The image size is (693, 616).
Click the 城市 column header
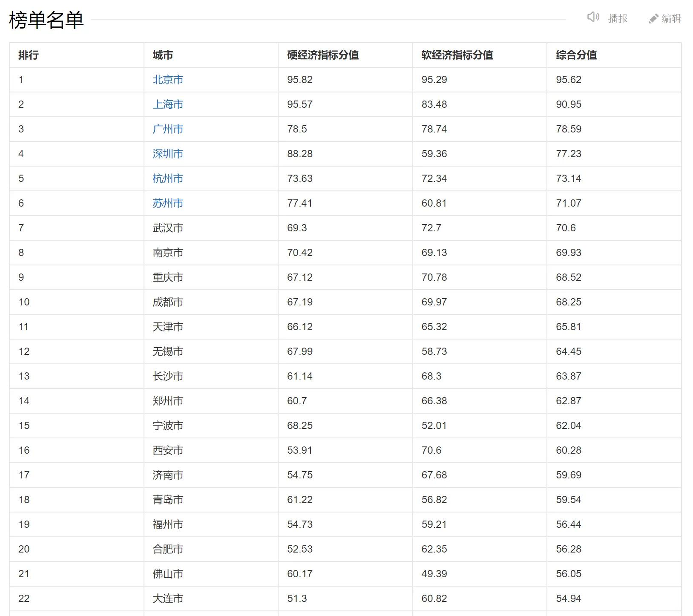click(x=211, y=55)
